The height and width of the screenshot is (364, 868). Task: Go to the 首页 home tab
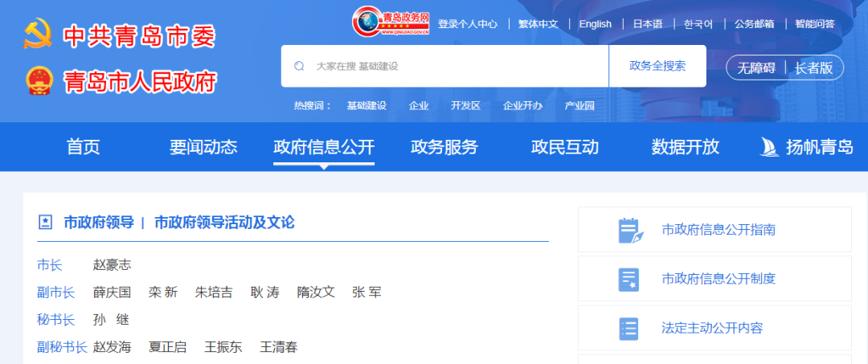tap(84, 147)
